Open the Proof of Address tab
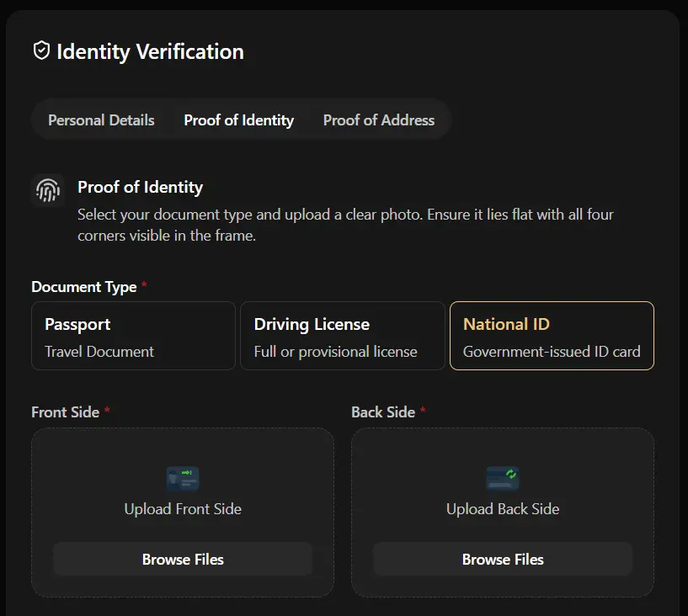This screenshot has height=616, width=688. [379, 120]
